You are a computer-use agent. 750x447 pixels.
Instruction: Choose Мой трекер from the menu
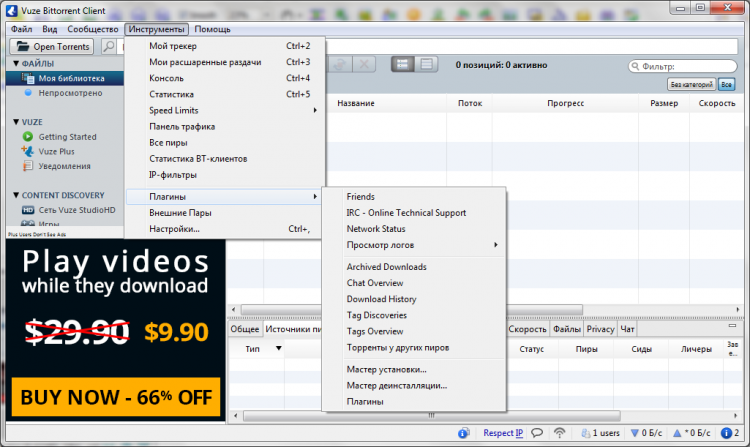coord(225,46)
